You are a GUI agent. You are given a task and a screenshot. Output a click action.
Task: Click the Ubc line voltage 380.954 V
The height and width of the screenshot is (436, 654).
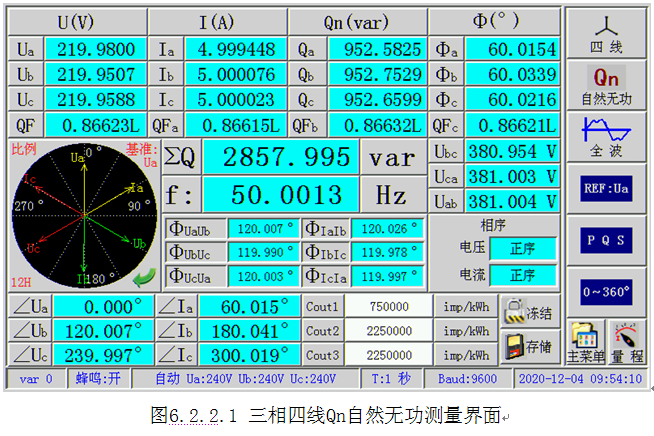tap(512, 151)
